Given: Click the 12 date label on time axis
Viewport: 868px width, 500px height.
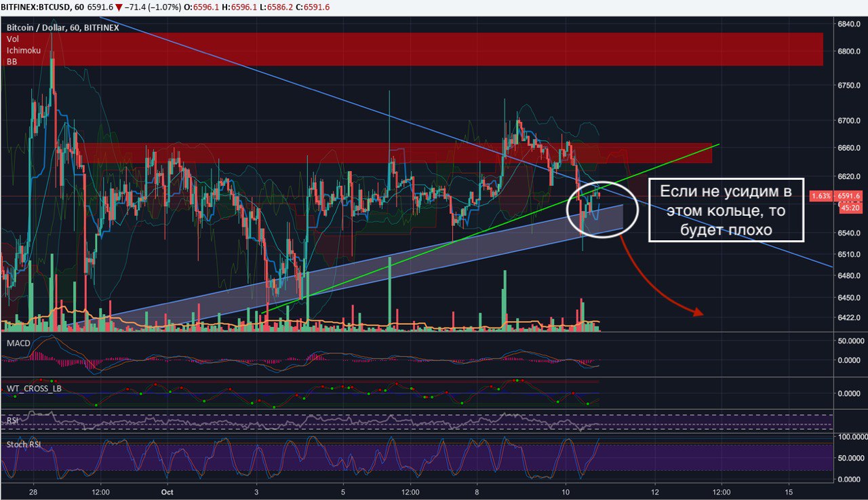Looking at the screenshot, I should [x=654, y=492].
